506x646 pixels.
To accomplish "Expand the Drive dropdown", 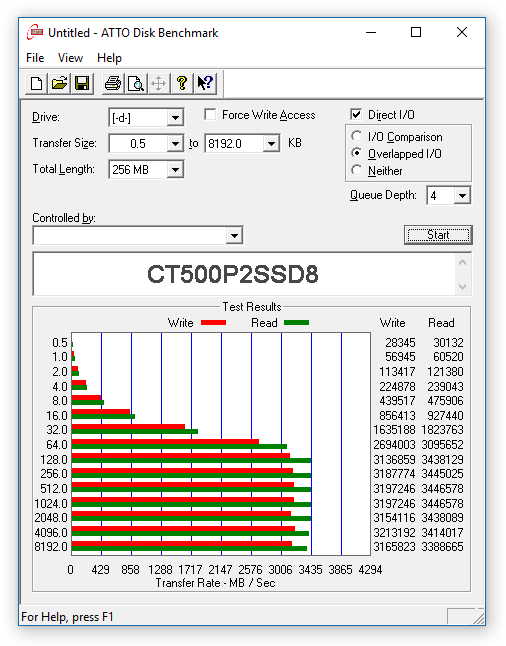I will point(175,118).
